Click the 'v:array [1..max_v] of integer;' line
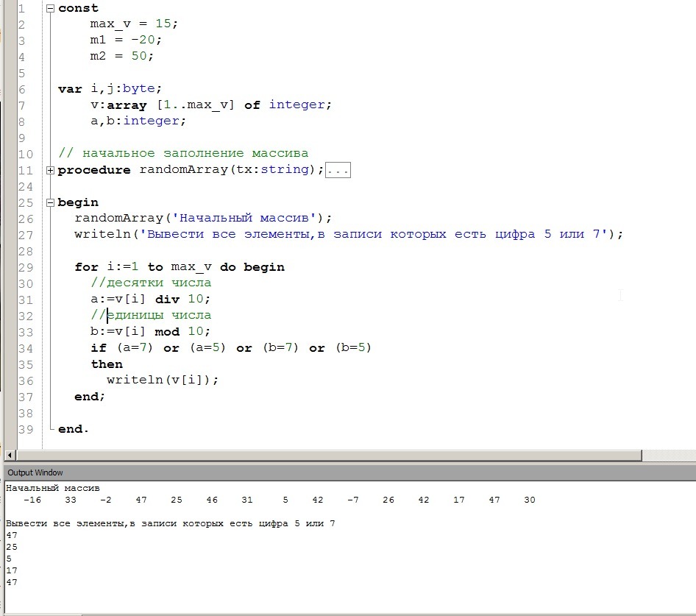Screen dimensions: 696x616 [x=211, y=105]
